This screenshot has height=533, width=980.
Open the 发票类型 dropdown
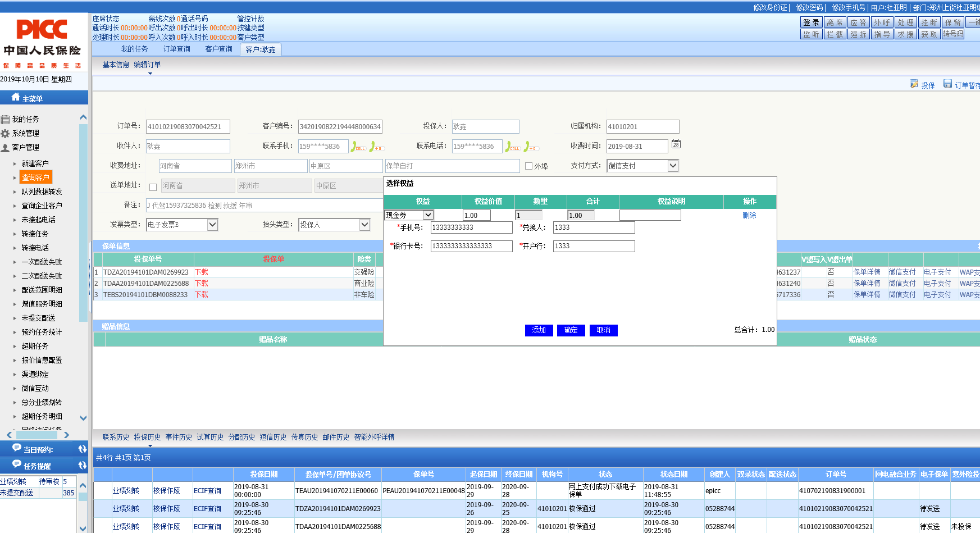pos(212,225)
